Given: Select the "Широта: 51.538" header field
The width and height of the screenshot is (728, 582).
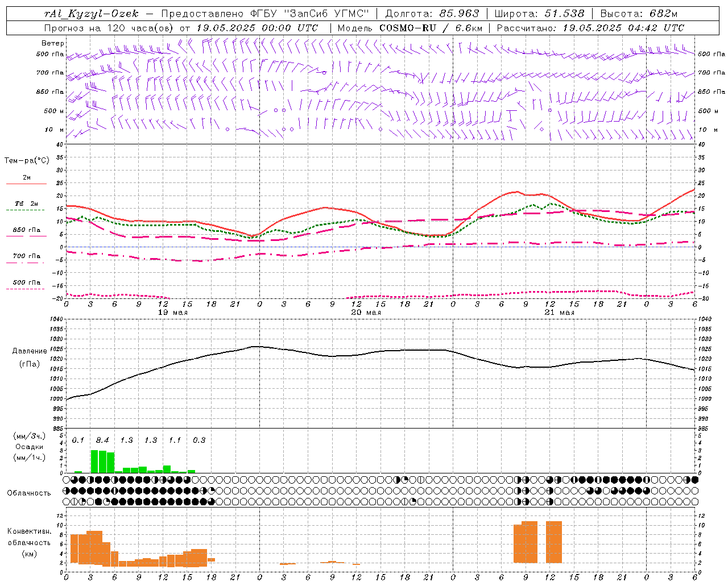Looking at the screenshot, I should (x=539, y=14).
